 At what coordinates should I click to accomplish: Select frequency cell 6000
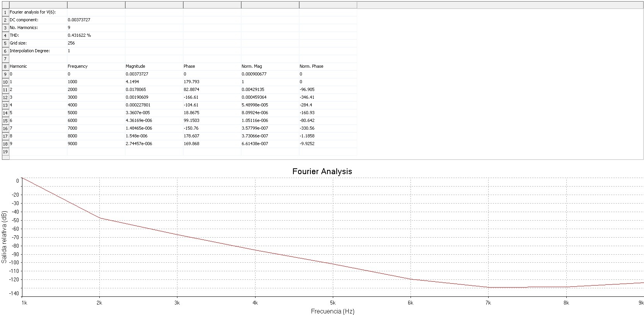(x=96, y=120)
